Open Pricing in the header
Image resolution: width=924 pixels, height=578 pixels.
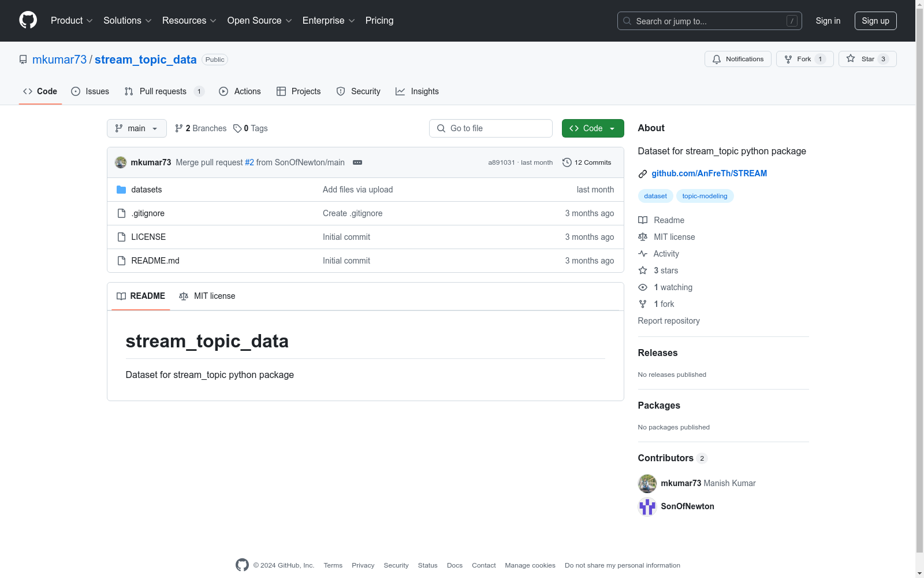tap(379, 21)
